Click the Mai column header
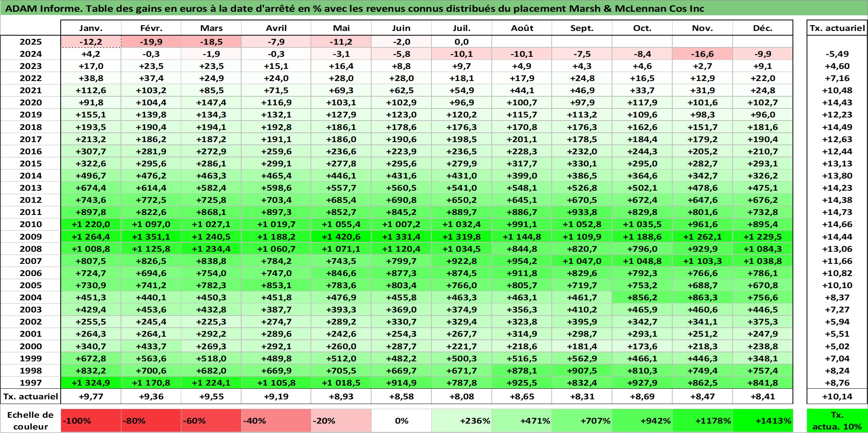The height and width of the screenshot is (433, 868). (x=341, y=28)
